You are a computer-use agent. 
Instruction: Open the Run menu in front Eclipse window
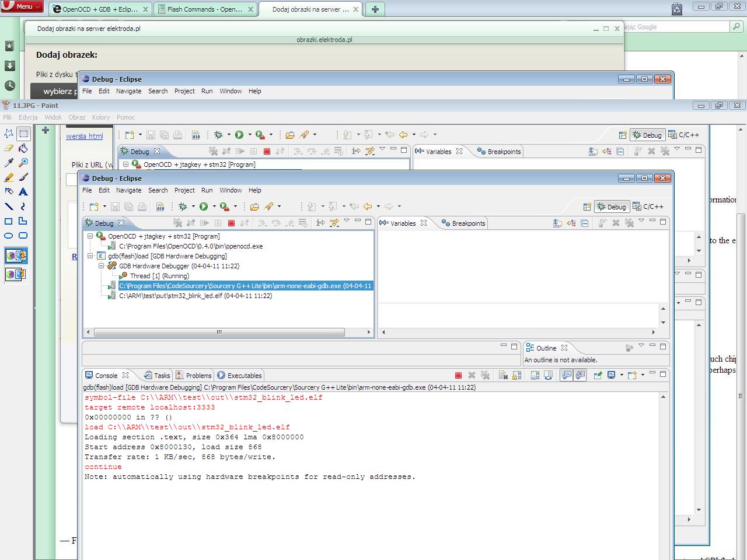(x=207, y=190)
